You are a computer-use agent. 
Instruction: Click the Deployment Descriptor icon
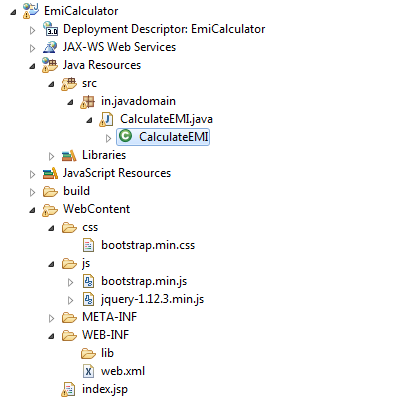click(50, 29)
